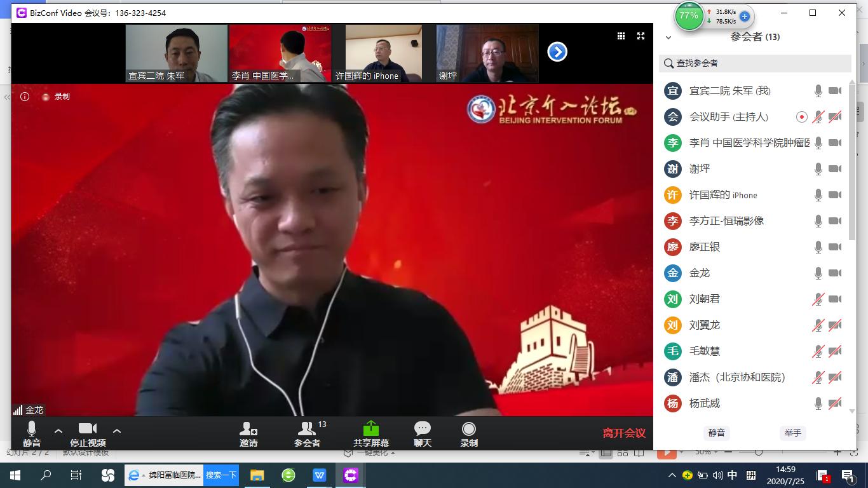Click the 离开会议 leave meeting button
Image resolution: width=868 pixels, height=488 pixels.
[x=624, y=433]
